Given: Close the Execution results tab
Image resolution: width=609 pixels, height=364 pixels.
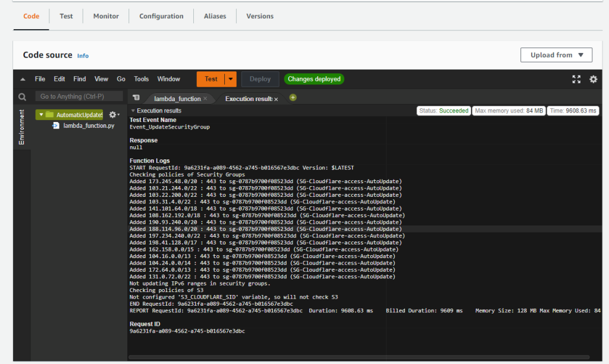Looking at the screenshot, I should (x=276, y=99).
